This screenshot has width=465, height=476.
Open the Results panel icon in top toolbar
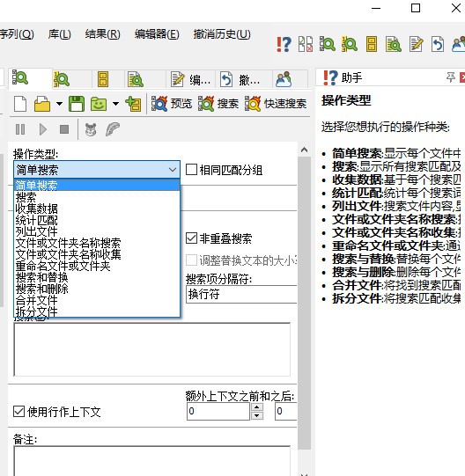tap(394, 44)
